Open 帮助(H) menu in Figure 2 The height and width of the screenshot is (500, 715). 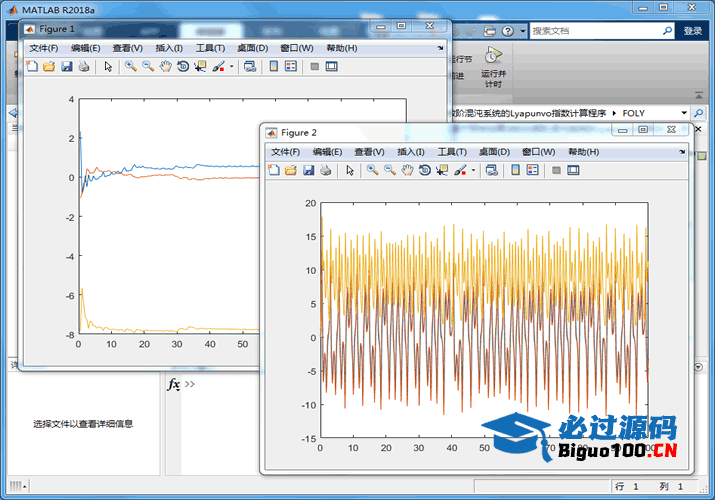click(x=584, y=152)
